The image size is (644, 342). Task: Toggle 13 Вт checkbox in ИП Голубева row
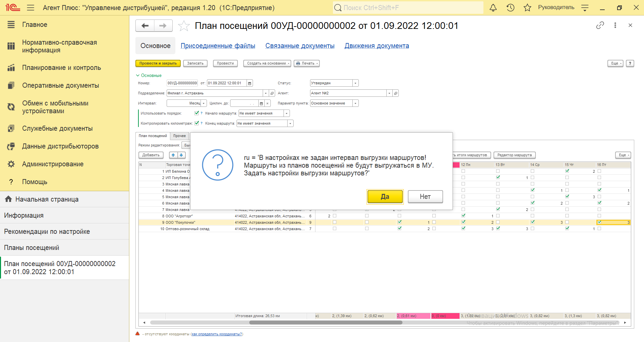pos(498,177)
